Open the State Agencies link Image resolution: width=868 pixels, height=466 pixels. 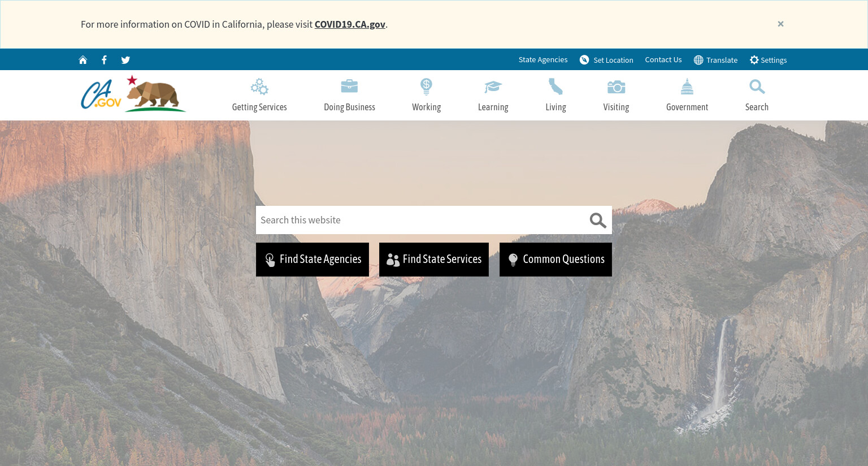point(543,59)
